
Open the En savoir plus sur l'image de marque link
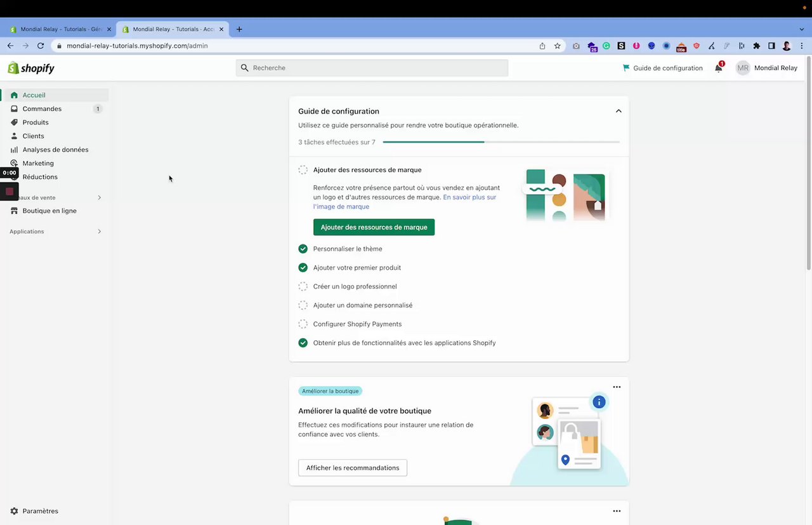point(406,202)
